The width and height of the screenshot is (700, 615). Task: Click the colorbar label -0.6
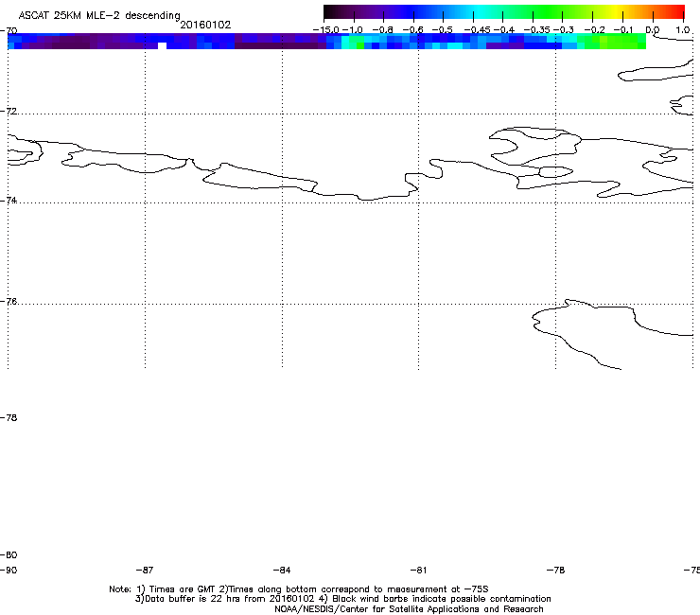[412, 30]
